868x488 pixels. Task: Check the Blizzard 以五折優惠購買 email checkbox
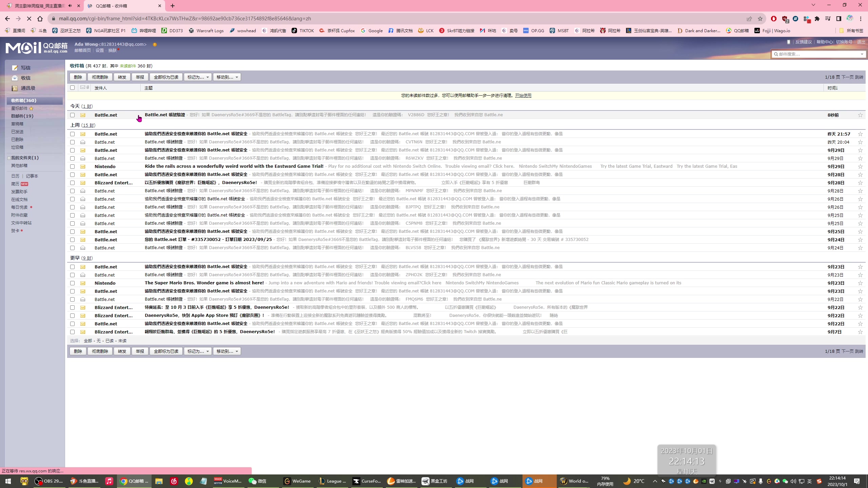72,183
